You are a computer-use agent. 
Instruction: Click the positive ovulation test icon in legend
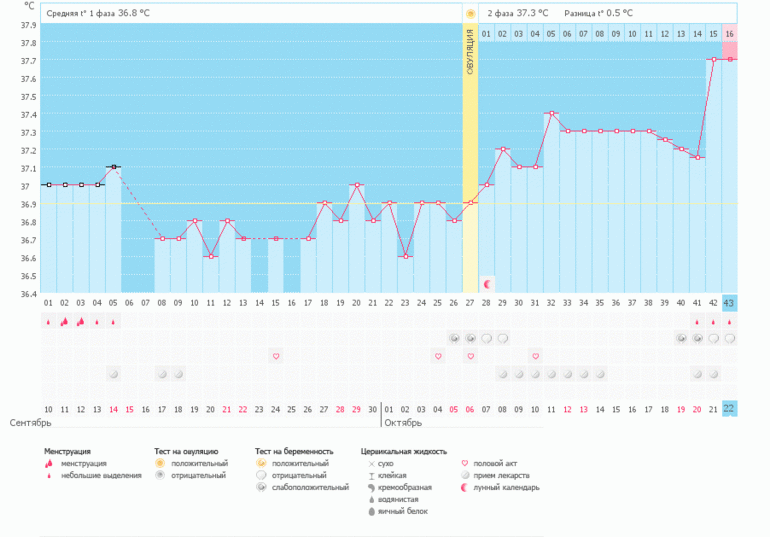coord(160,464)
